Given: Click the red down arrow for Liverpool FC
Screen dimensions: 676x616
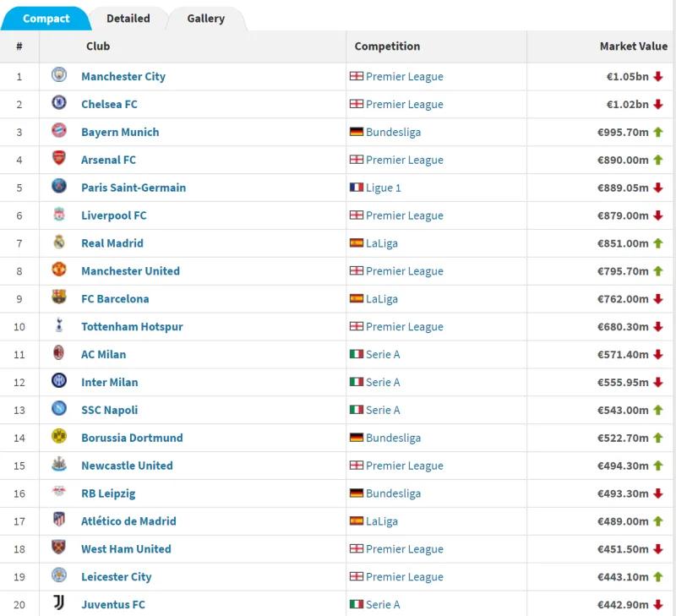Looking at the screenshot, I should (x=658, y=215).
